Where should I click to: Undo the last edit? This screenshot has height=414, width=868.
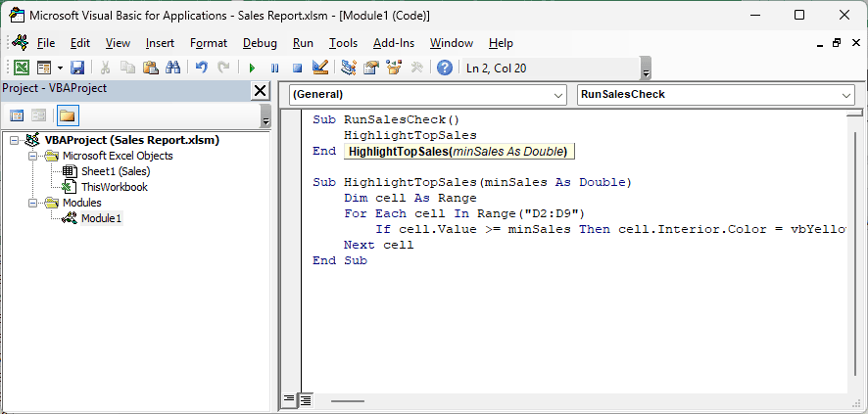(202, 68)
